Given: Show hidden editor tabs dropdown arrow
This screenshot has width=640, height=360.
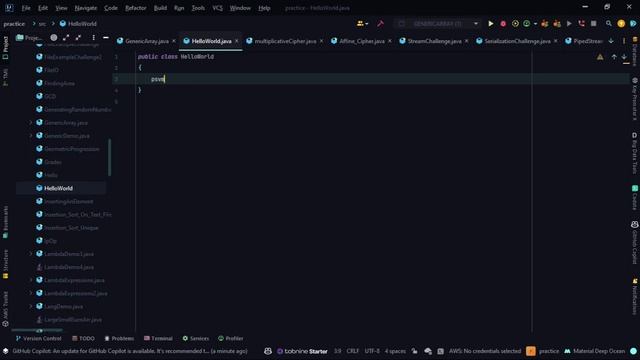Looking at the screenshot, I should (611, 41).
